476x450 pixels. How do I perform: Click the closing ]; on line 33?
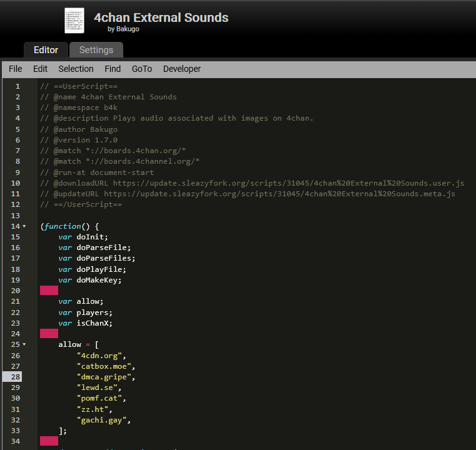pos(63,431)
